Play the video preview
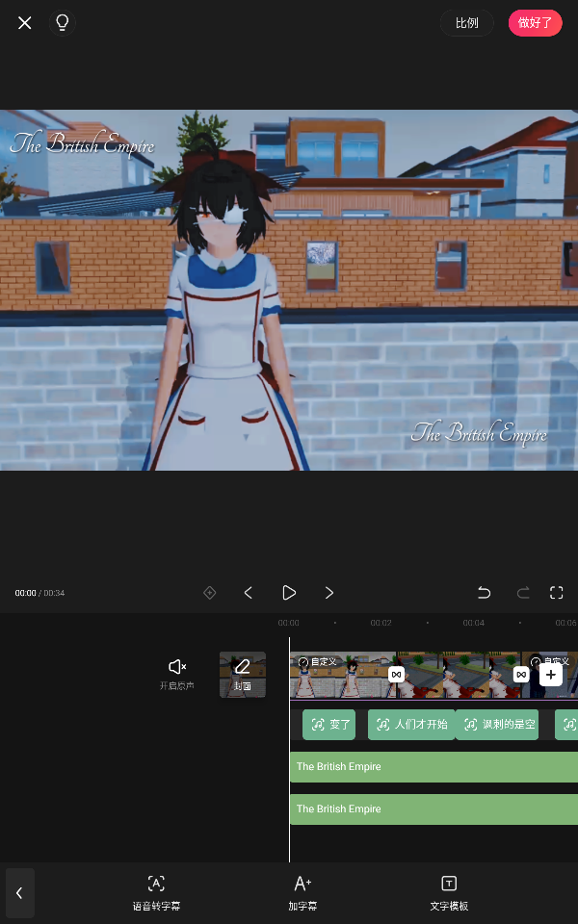 click(288, 592)
